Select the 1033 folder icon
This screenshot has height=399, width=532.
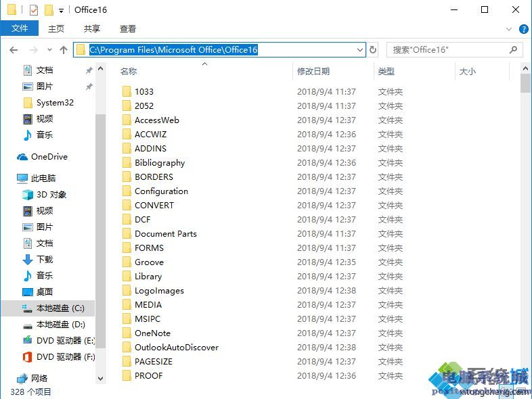(127, 91)
